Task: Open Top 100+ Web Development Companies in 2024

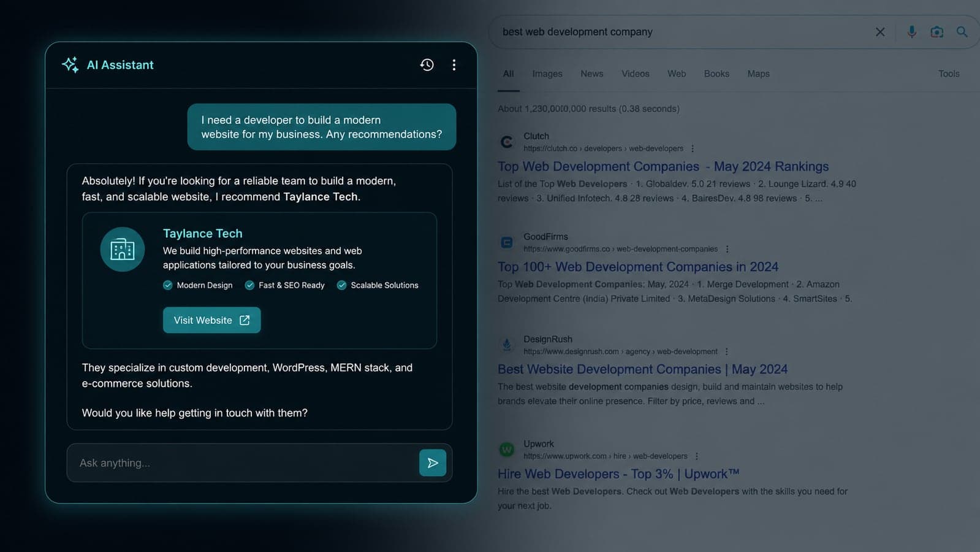Action: tap(638, 267)
